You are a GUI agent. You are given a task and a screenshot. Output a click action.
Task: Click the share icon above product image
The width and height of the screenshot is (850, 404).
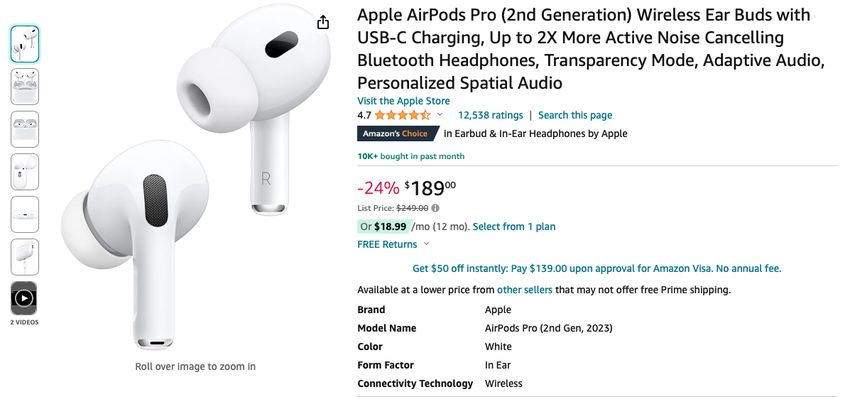(x=323, y=22)
